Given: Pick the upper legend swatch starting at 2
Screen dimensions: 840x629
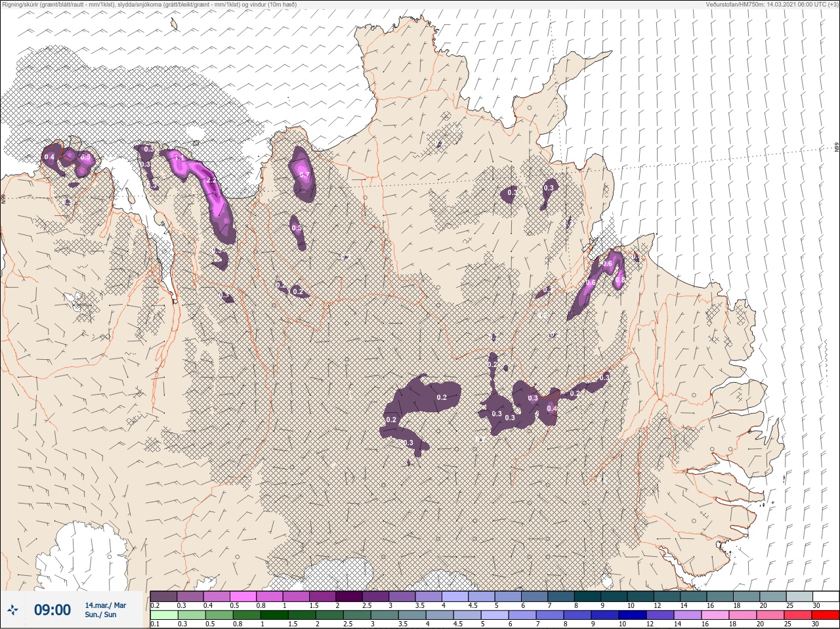Looking at the screenshot, I should click(x=349, y=596).
